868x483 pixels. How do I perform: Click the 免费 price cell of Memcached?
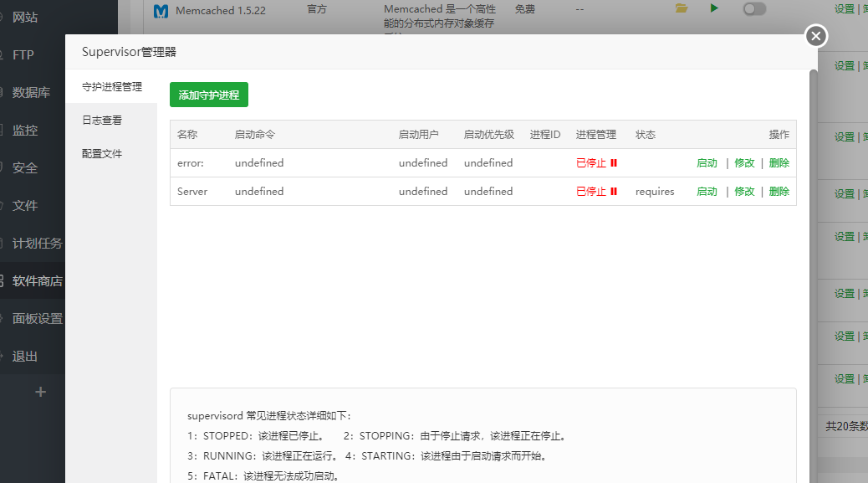click(x=525, y=9)
